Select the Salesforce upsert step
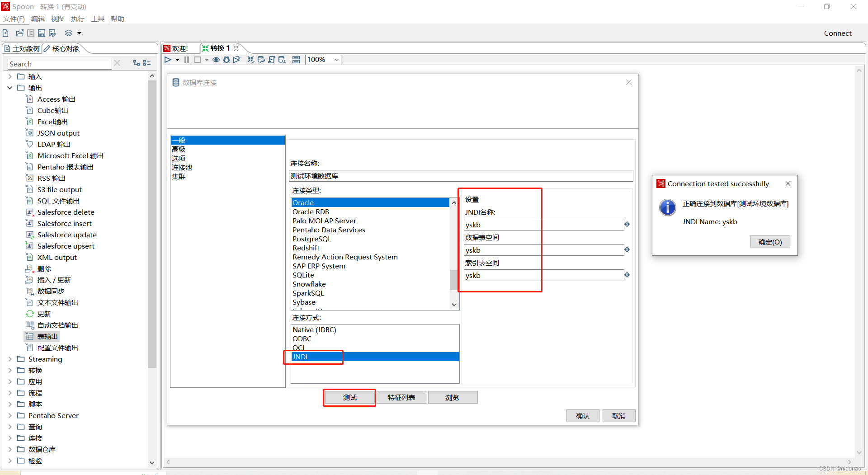868x475 pixels. [x=60, y=246]
